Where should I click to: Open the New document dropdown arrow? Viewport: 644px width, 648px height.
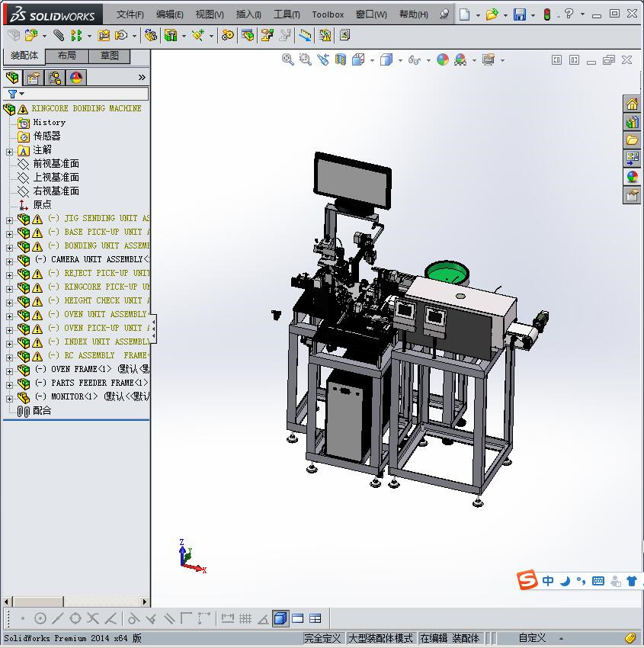(x=478, y=15)
